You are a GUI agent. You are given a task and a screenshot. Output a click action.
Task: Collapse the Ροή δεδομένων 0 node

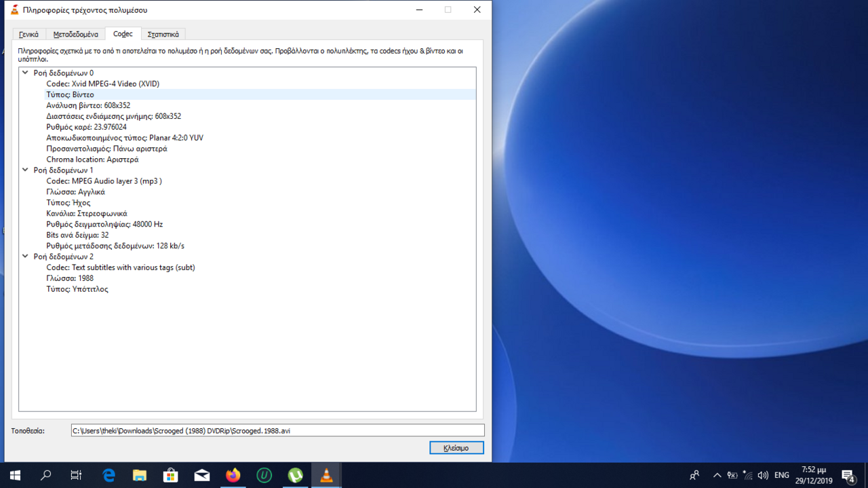[25, 73]
